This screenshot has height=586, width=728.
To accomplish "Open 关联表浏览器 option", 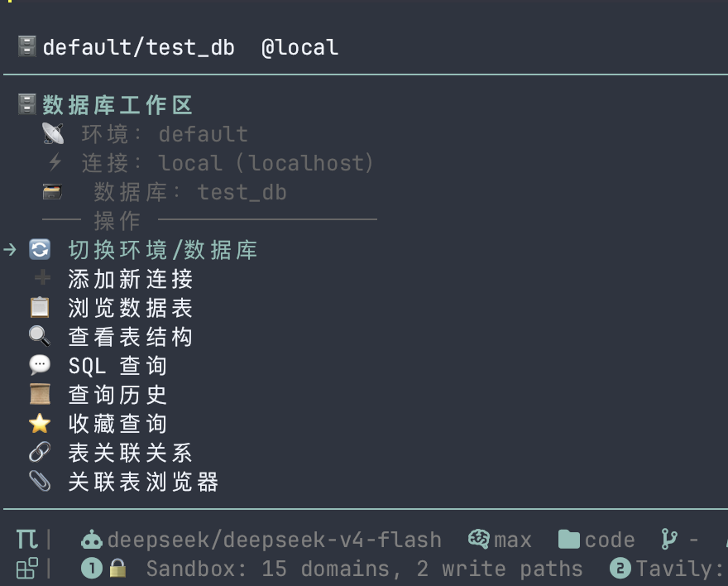I will point(143,482).
